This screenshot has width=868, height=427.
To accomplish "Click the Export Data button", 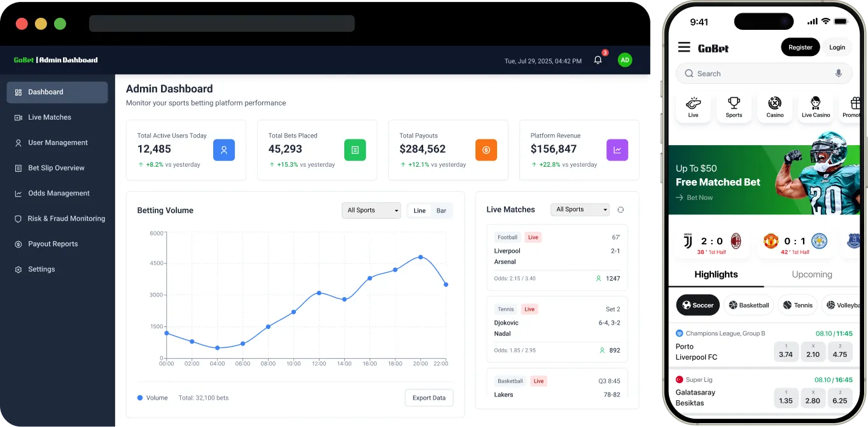I will click(x=429, y=397).
